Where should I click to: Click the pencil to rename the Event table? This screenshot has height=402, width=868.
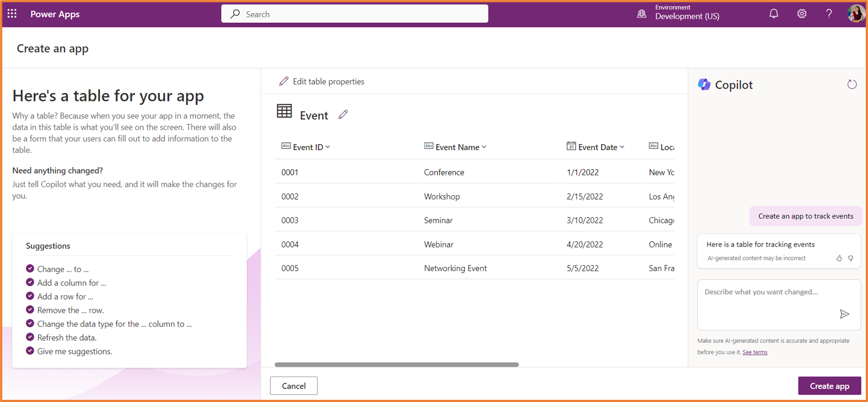point(343,114)
